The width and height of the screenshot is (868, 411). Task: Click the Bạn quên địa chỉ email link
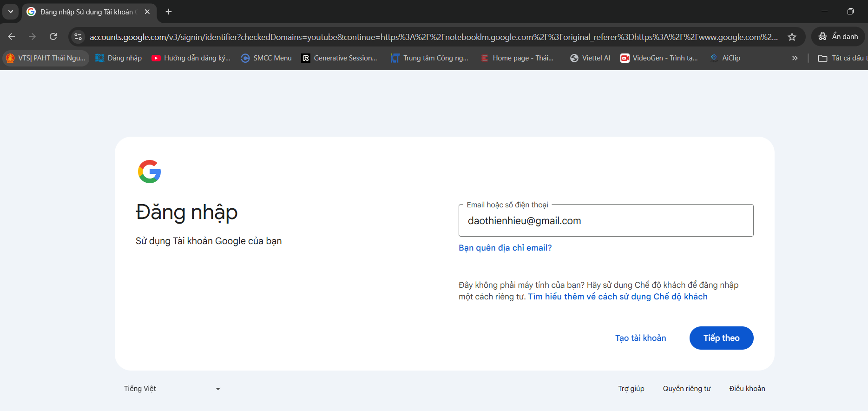coord(505,248)
